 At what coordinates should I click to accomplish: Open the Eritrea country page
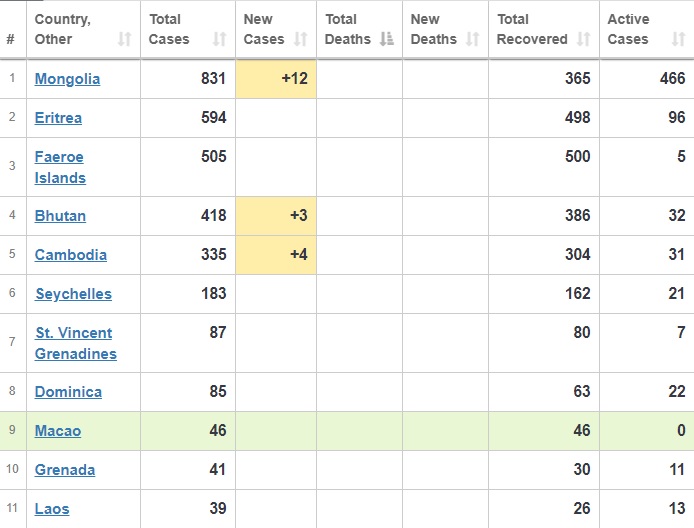point(58,118)
